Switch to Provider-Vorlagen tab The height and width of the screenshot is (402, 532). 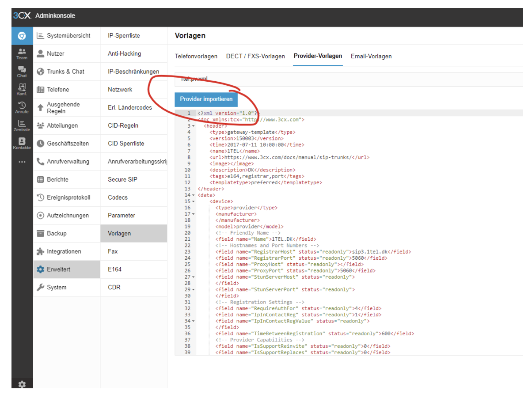318,56
